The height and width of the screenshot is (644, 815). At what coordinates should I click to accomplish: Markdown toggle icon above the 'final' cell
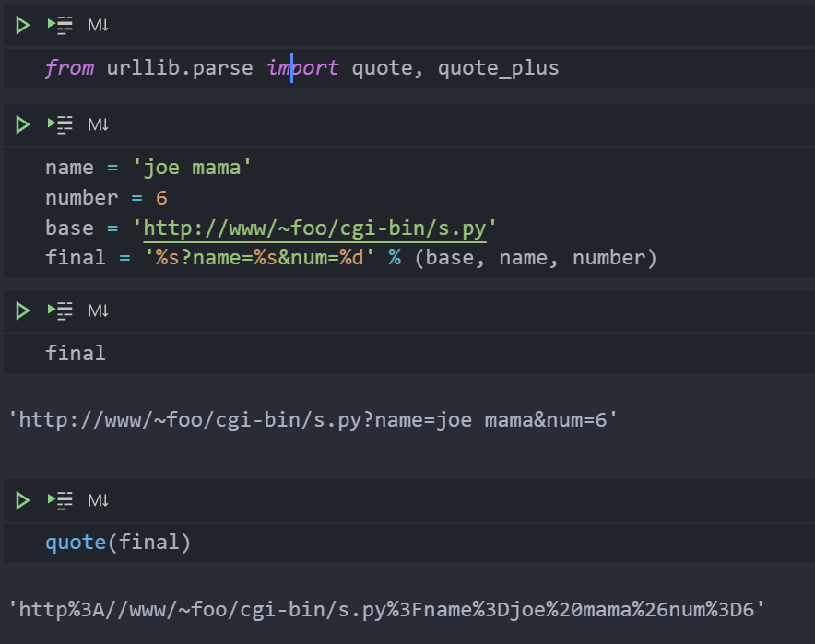coord(98,310)
